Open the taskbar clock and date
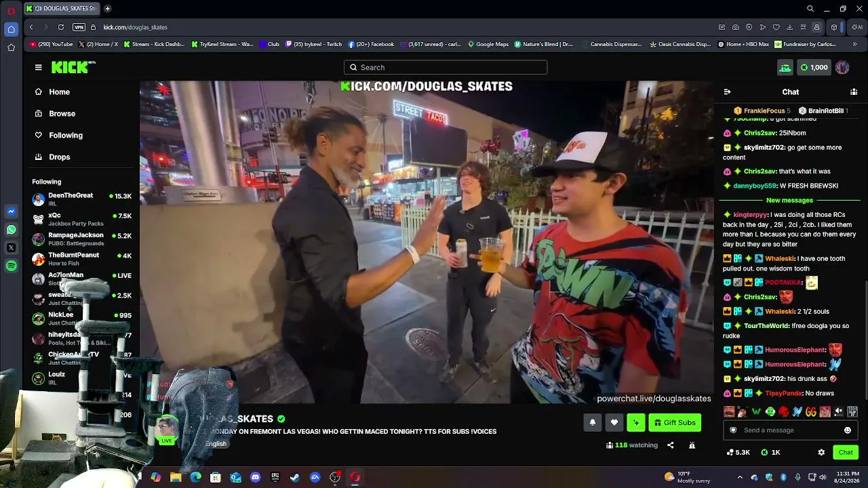 click(x=848, y=477)
